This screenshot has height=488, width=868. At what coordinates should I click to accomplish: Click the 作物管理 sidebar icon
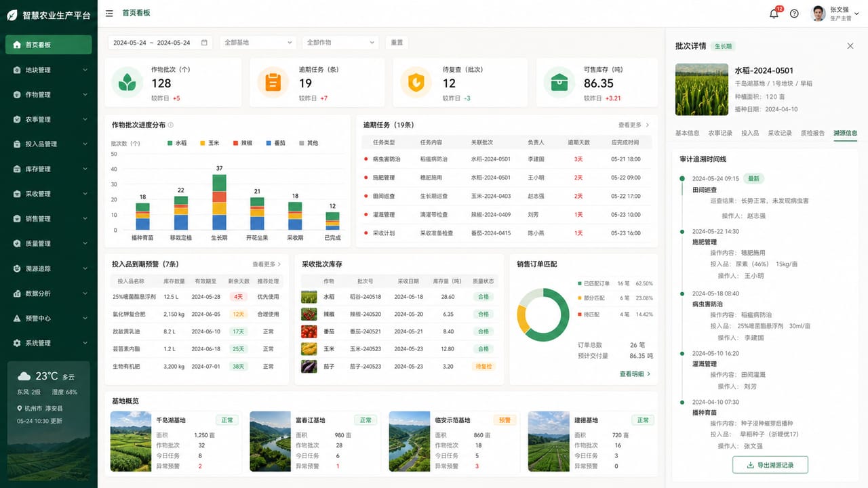click(x=17, y=95)
